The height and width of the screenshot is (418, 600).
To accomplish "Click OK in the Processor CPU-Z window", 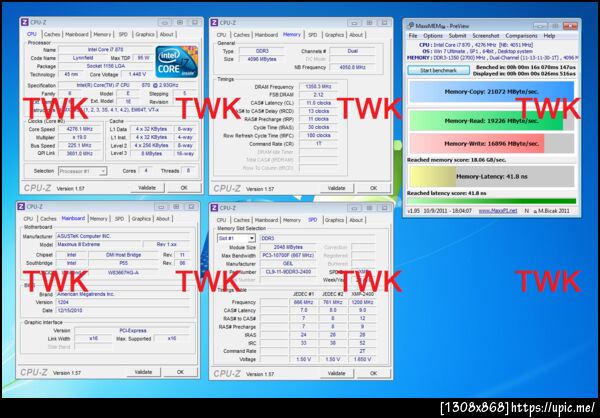I will click(184, 188).
